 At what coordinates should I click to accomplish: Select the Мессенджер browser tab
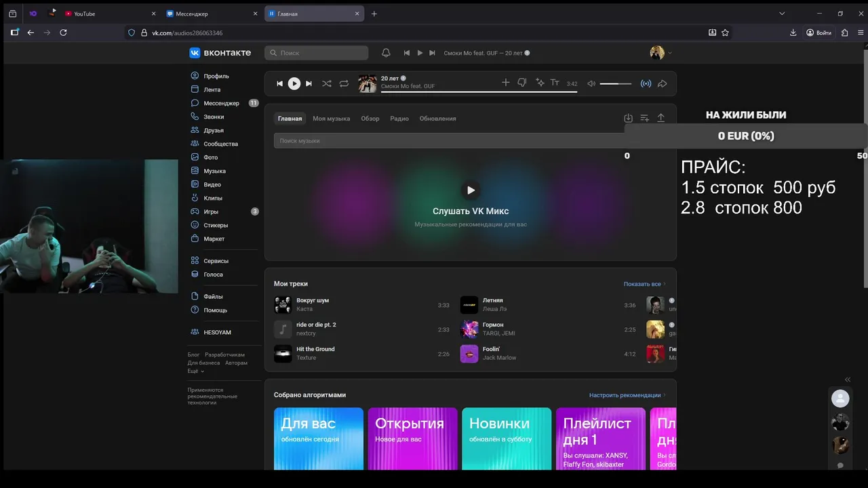212,14
